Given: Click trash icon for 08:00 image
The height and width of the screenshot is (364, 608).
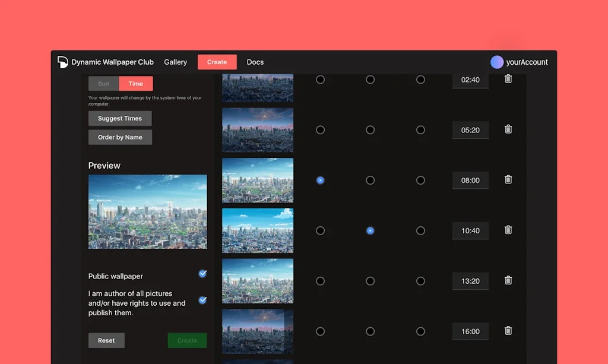Looking at the screenshot, I should click(x=508, y=180).
